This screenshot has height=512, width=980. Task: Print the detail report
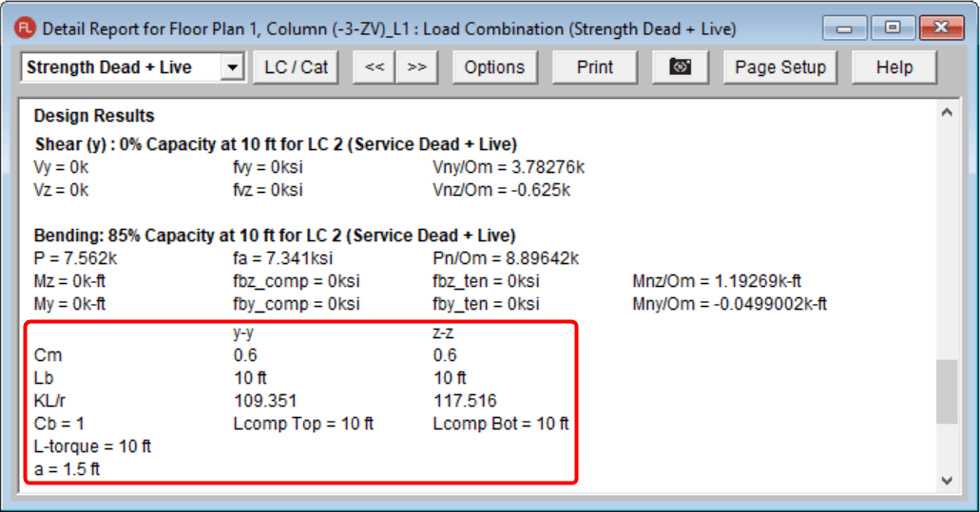click(x=595, y=67)
